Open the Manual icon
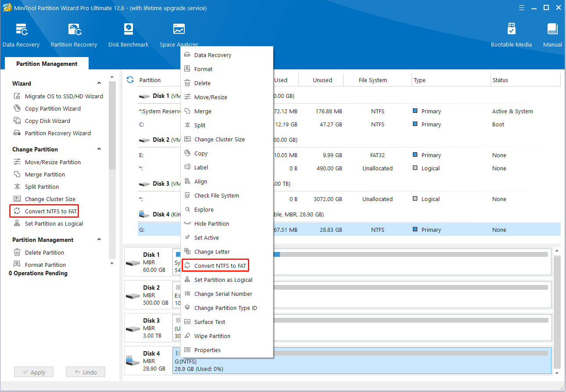The width and height of the screenshot is (566, 392). [x=552, y=35]
